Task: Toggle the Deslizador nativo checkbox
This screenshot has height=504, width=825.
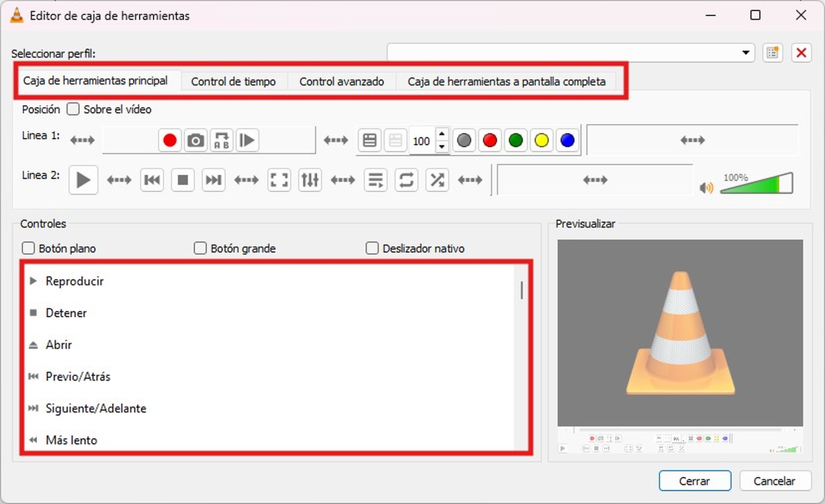Action: point(372,249)
